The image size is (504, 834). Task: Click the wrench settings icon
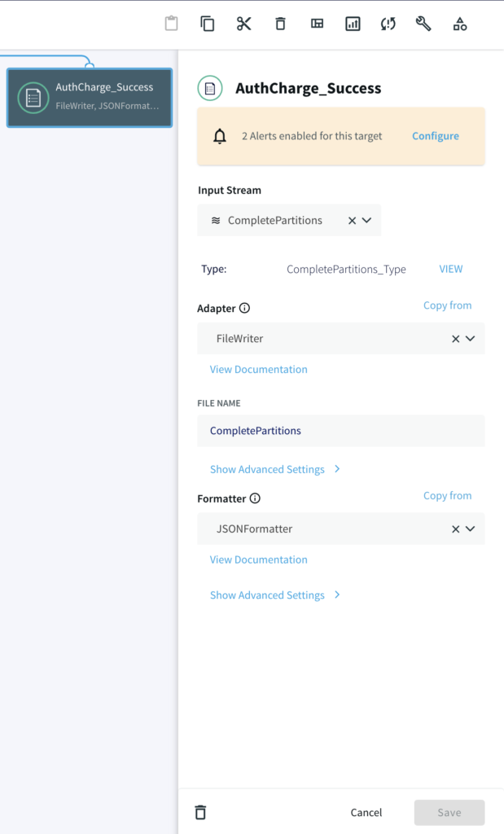tap(423, 24)
